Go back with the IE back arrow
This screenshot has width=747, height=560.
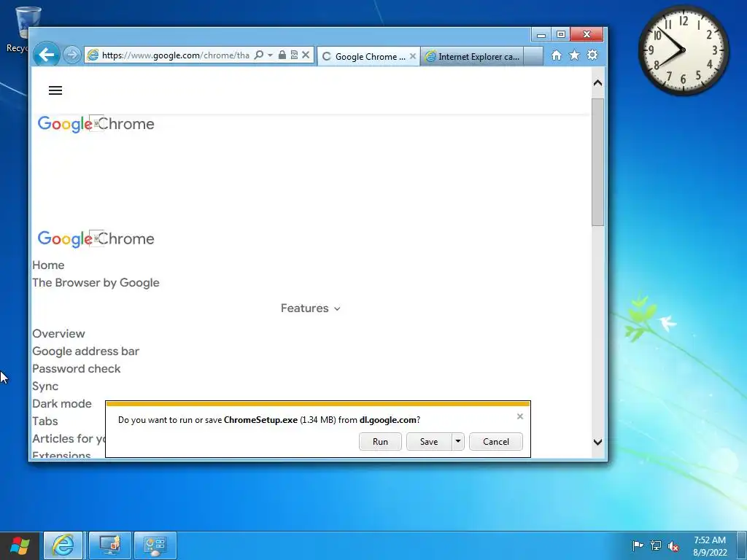46,55
